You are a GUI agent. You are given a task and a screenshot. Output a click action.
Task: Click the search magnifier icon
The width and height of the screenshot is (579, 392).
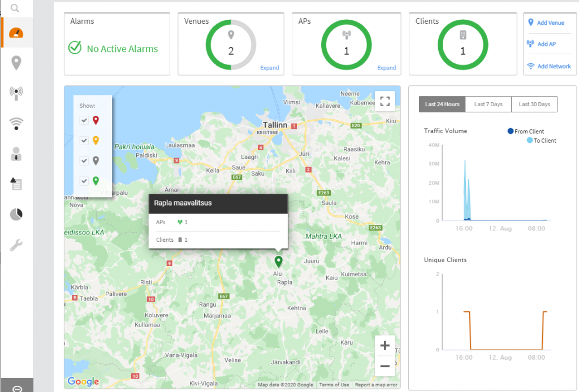point(15,8)
